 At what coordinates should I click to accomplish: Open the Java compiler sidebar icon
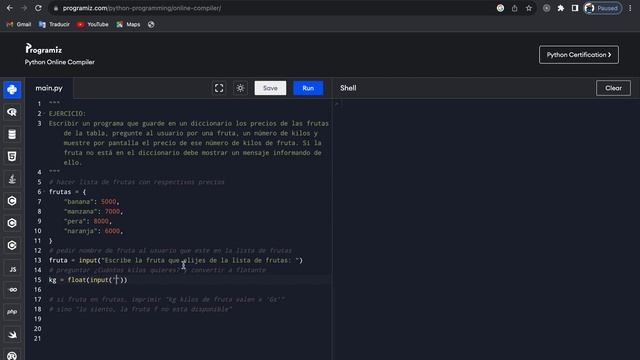[x=12, y=179]
